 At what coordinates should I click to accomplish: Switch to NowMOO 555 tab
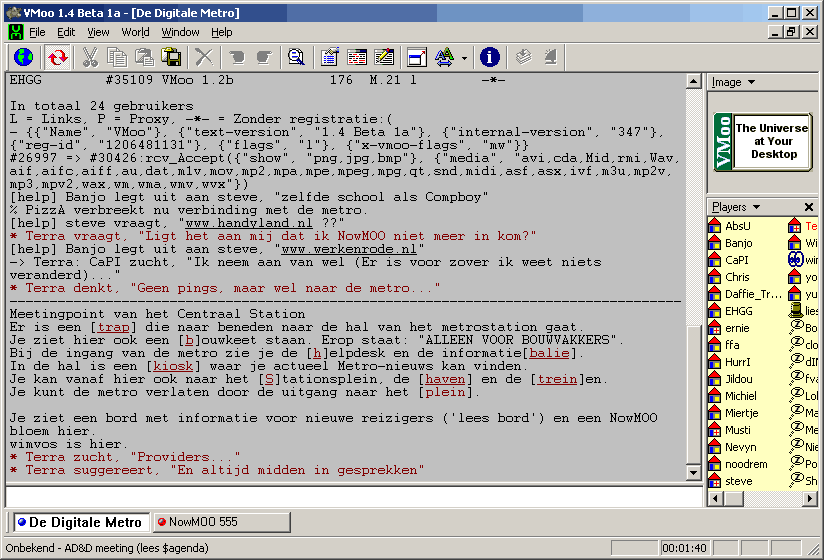221,522
